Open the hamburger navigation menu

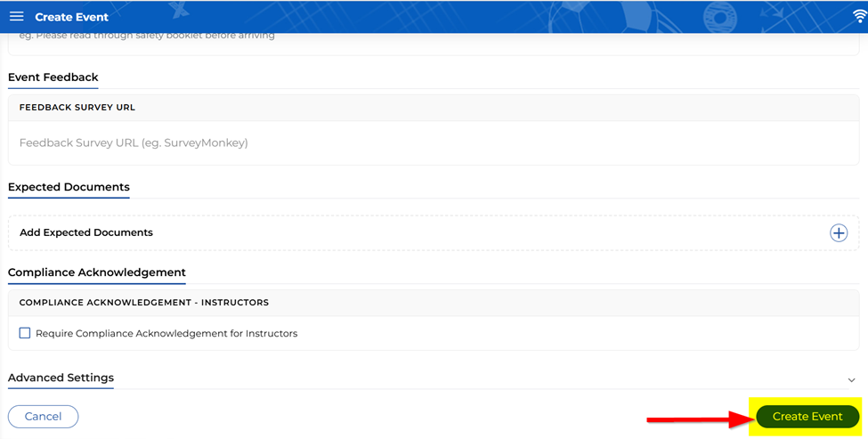(17, 17)
